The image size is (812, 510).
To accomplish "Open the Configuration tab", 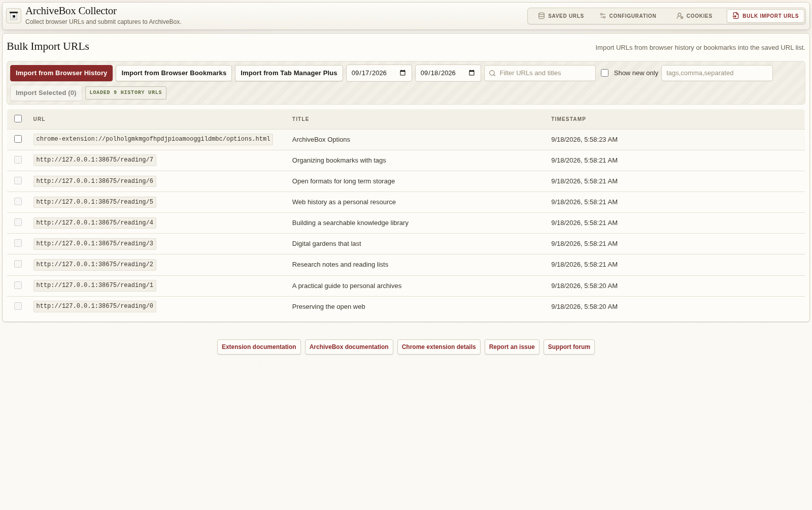I will point(628,16).
